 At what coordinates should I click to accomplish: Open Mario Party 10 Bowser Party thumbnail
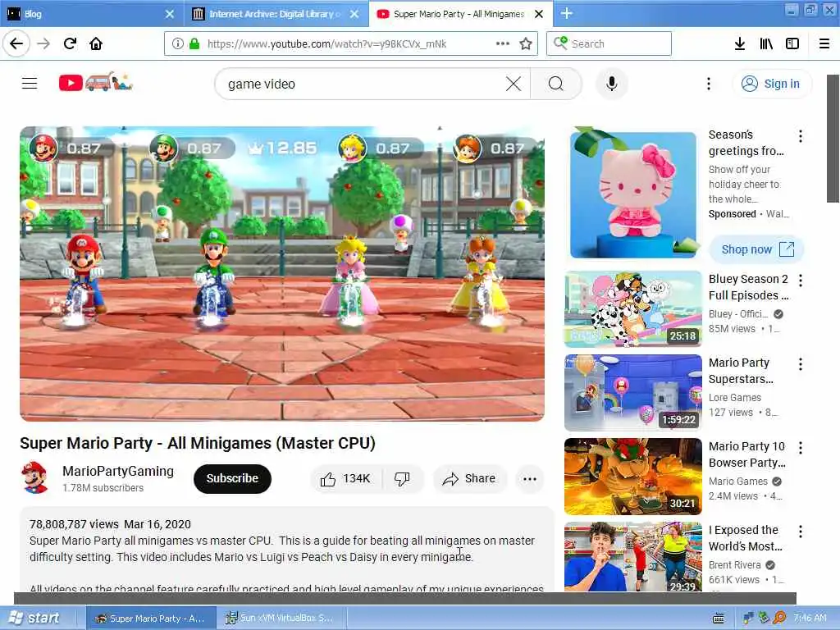pos(633,477)
